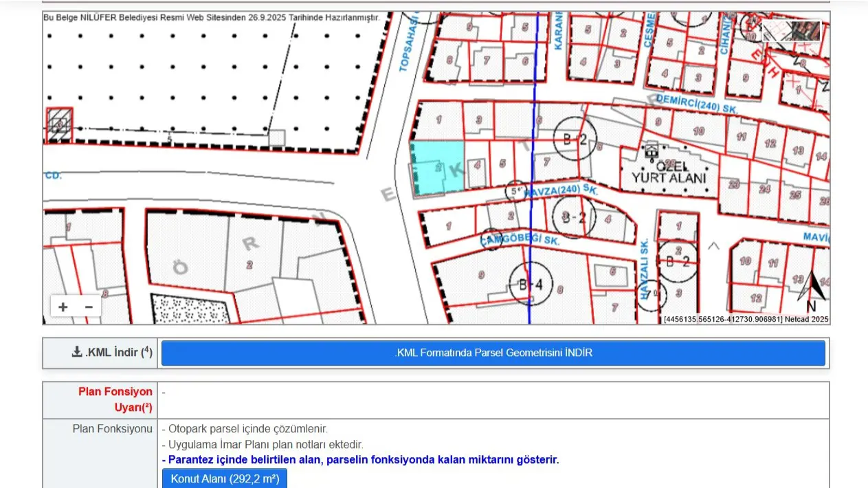Zoom out of the map with minus
This screenshot has height=488, width=868.
tap(89, 307)
